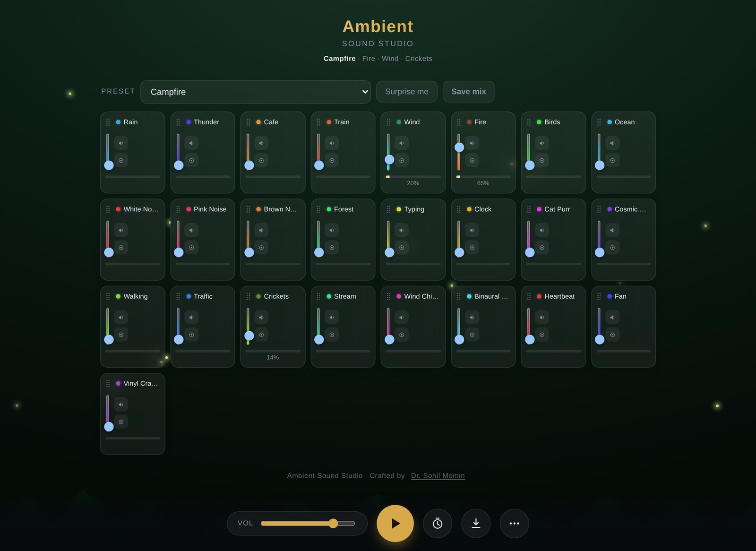The image size is (756, 551).
Task: Click the circle-dot icon on the Stream card
Action: (332, 335)
